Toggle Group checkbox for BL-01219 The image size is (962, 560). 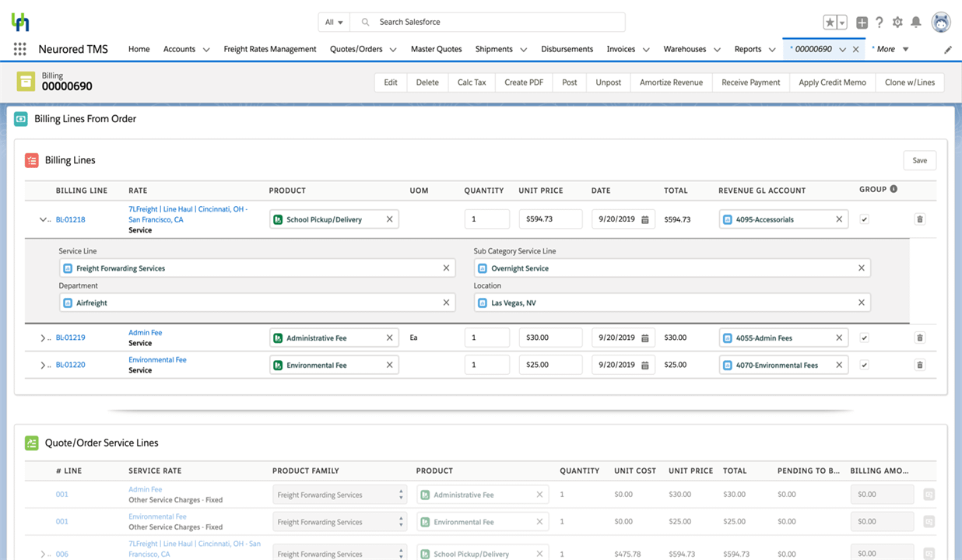pyautogui.click(x=864, y=338)
